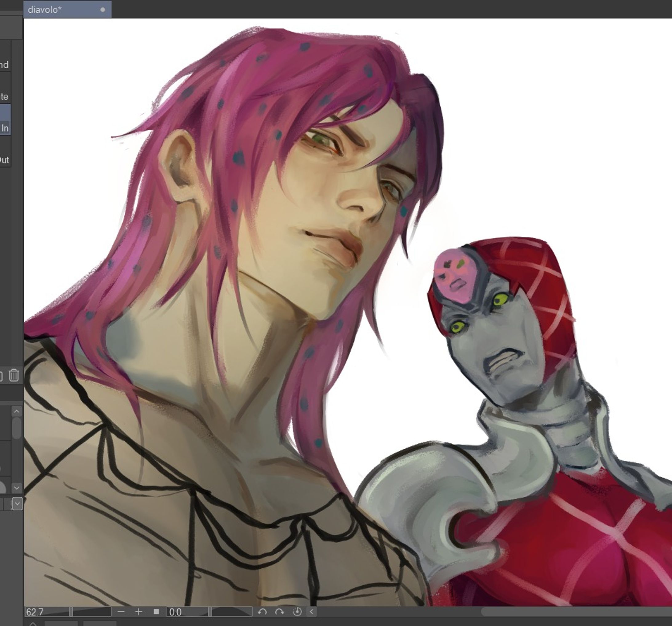672x626 pixels.
Task: Delete layer with the trash can icon
Action: [14, 375]
